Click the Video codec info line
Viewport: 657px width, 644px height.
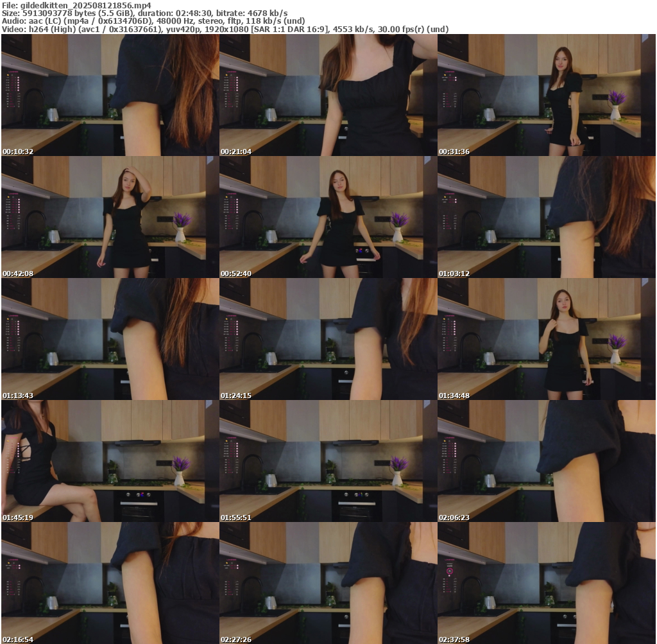pos(225,29)
